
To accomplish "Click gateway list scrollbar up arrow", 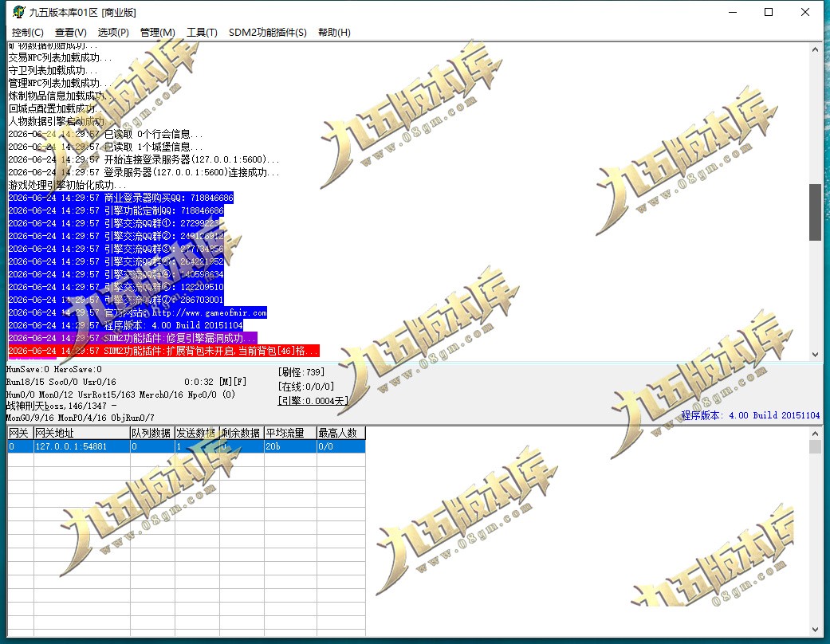I will [x=815, y=434].
